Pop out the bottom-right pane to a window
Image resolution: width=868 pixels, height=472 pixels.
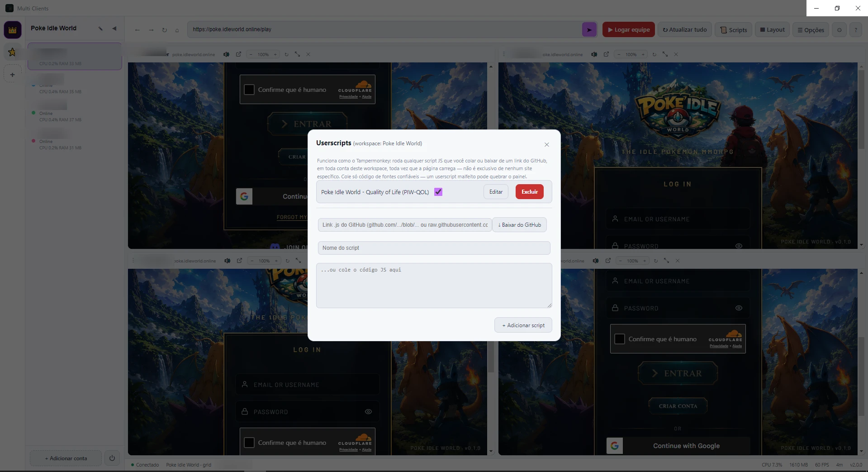coord(608,261)
